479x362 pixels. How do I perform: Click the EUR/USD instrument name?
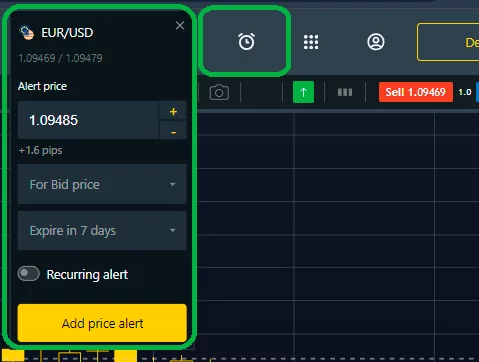pyautogui.click(x=67, y=33)
